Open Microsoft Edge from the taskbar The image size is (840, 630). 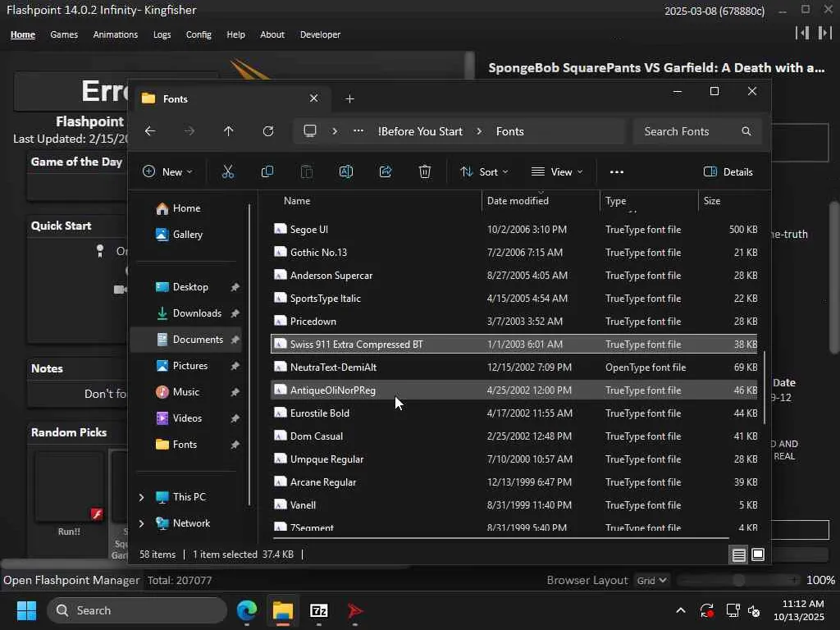click(x=247, y=610)
